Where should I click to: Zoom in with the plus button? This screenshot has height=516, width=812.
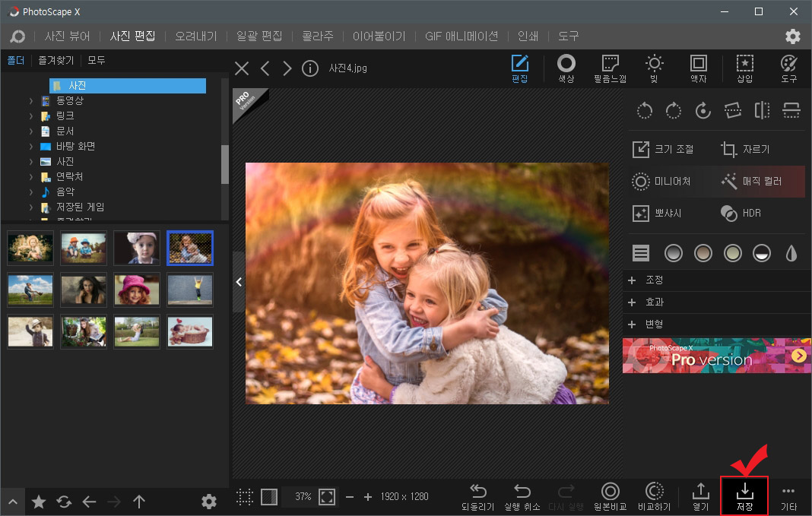pos(368,497)
